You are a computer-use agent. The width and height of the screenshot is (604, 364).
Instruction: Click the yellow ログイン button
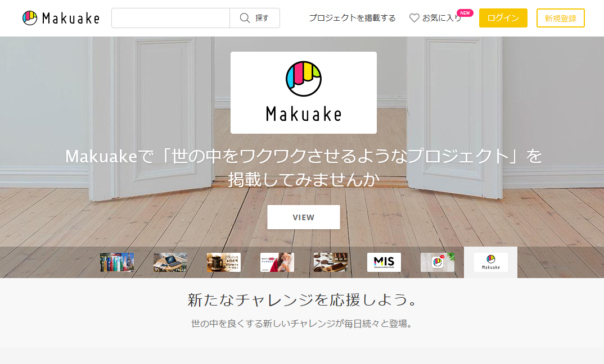point(503,18)
